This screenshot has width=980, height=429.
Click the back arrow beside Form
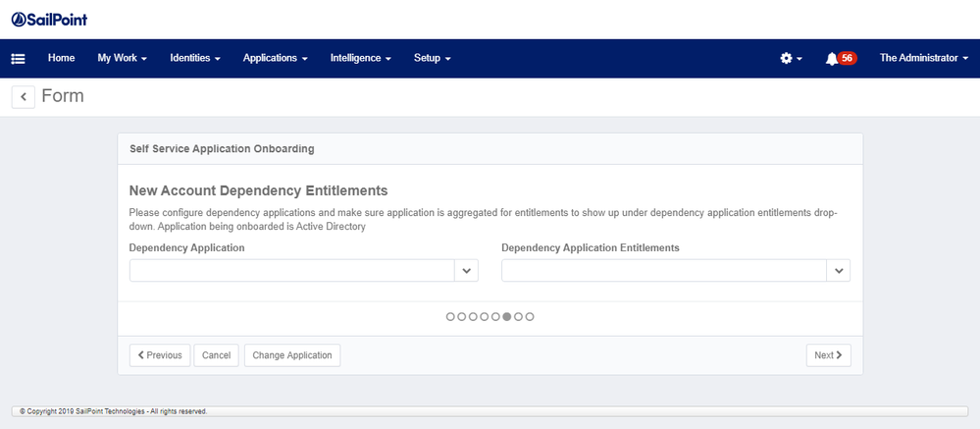[x=24, y=96]
